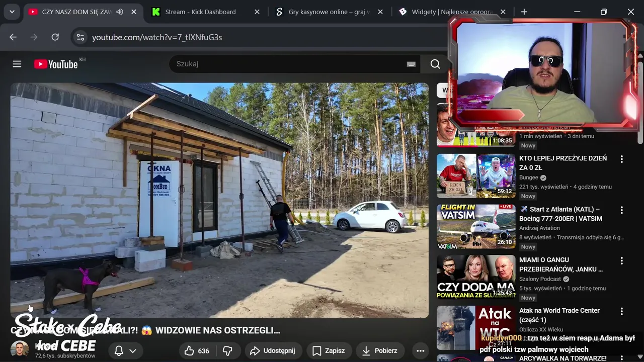
Task: Close the Kick Dashboard tab
Action: 257,12
